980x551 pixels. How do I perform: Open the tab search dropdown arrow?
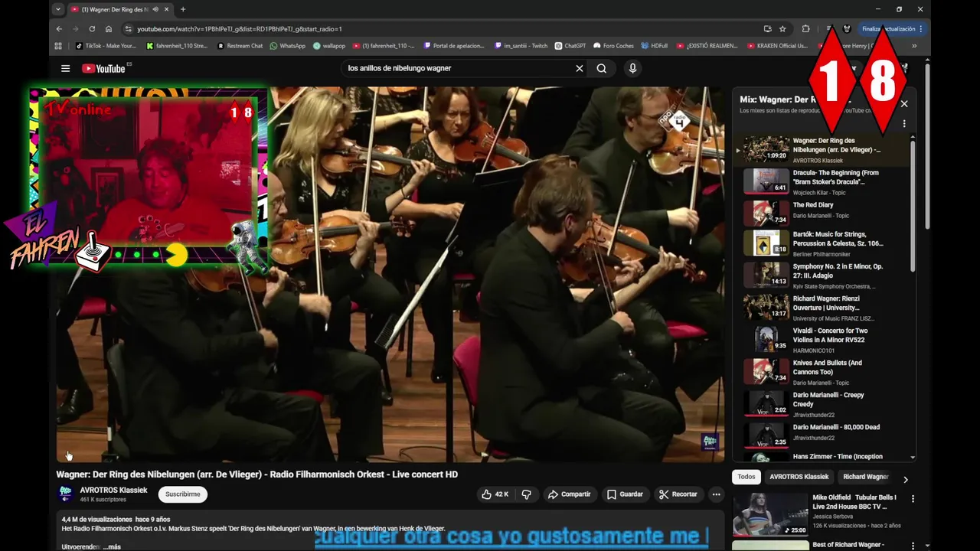point(58,9)
